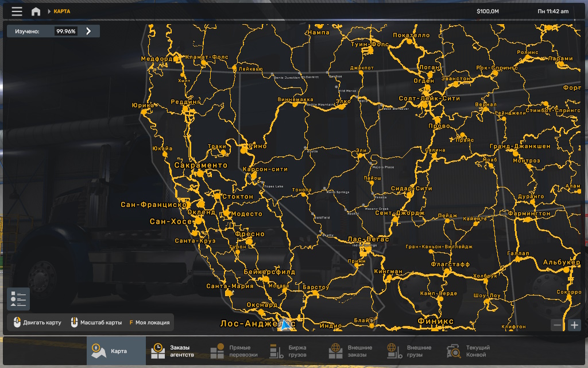Image resolution: width=588 pixels, height=368 pixels.
Task: Select the Карта tab
Action: pyautogui.click(x=116, y=351)
